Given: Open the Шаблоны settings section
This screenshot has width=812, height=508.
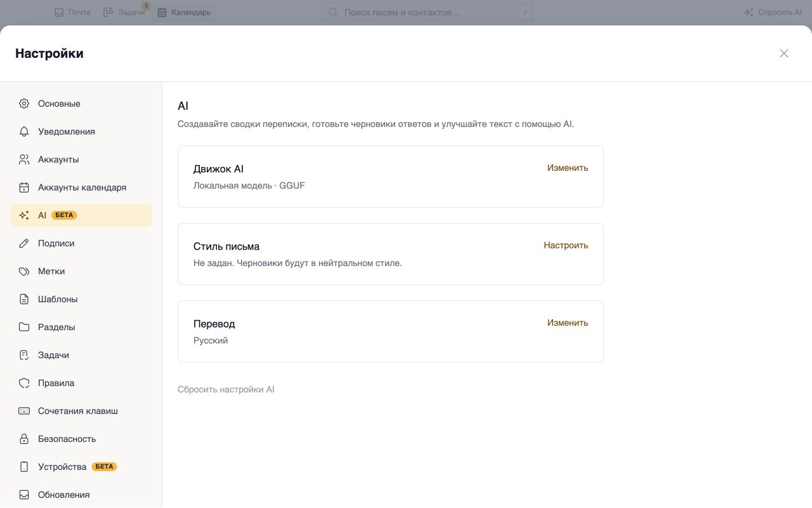Looking at the screenshot, I should click(x=81, y=299).
